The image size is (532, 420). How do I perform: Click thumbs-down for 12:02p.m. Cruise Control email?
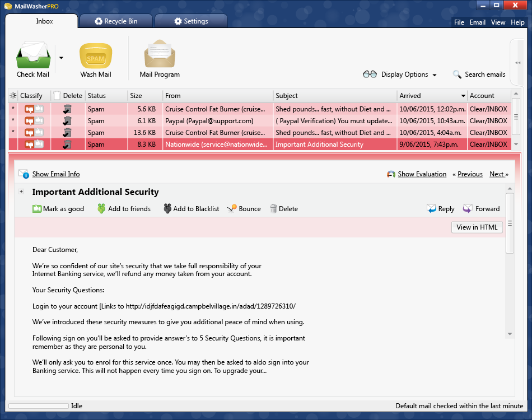pos(29,109)
